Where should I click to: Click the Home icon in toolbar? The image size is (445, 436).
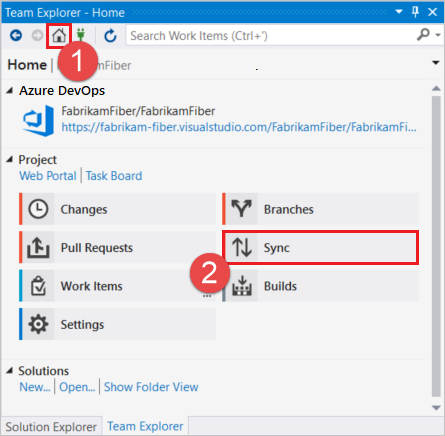[x=59, y=35]
